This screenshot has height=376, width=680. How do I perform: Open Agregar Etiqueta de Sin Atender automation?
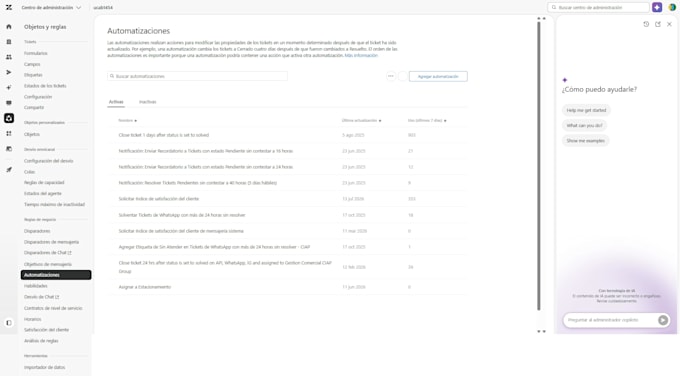pos(214,247)
